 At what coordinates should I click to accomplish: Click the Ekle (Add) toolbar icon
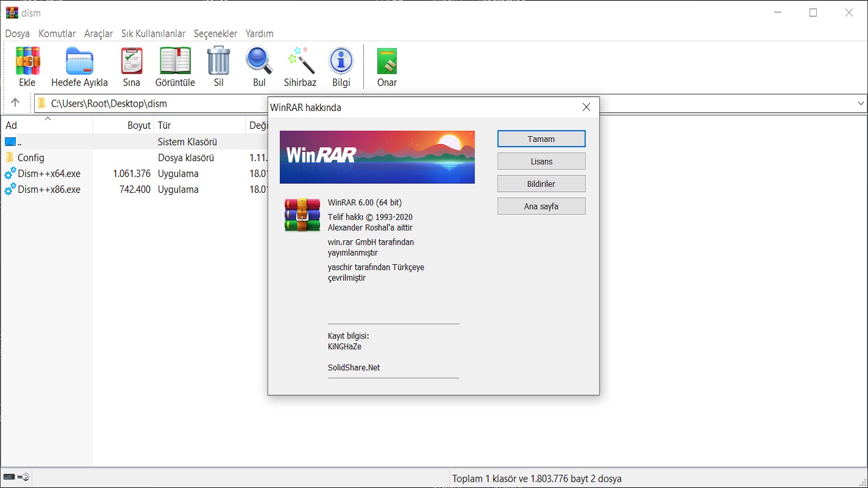tap(27, 62)
